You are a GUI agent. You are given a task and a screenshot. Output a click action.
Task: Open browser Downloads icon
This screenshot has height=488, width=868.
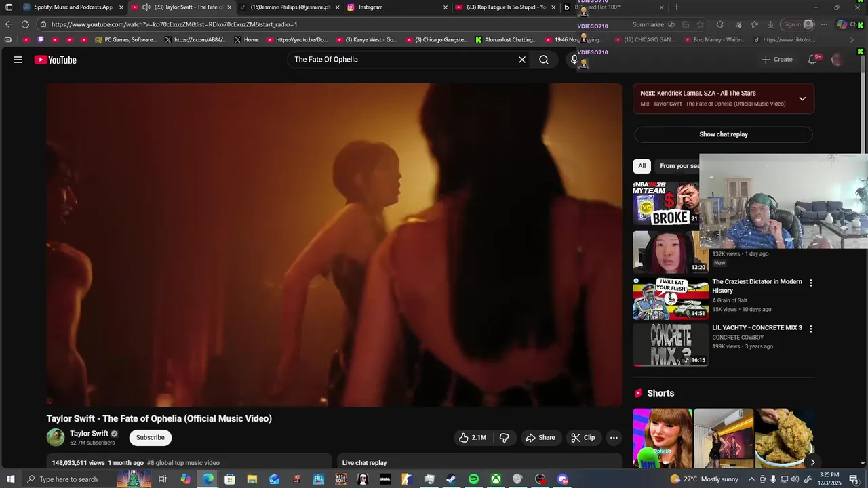(770, 24)
